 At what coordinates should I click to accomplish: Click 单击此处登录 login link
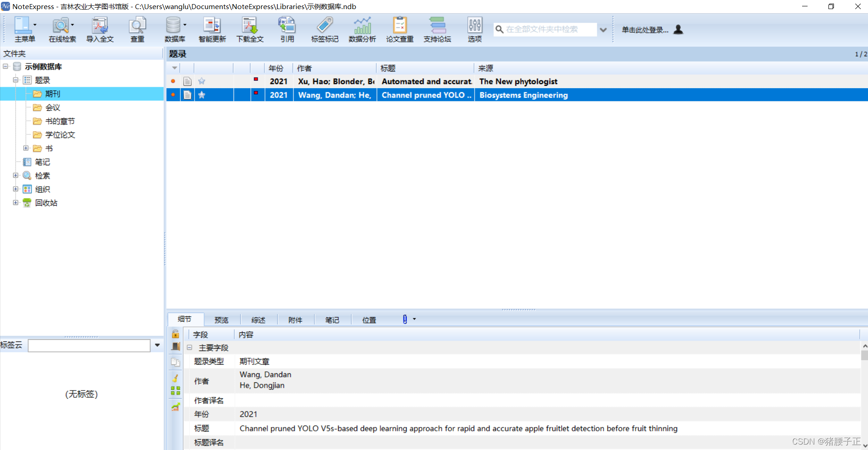pyautogui.click(x=645, y=30)
